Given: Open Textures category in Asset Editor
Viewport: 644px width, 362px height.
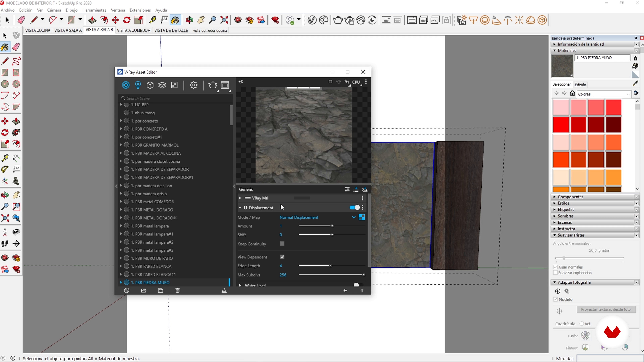Looking at the screenshot, I should 174,85.
